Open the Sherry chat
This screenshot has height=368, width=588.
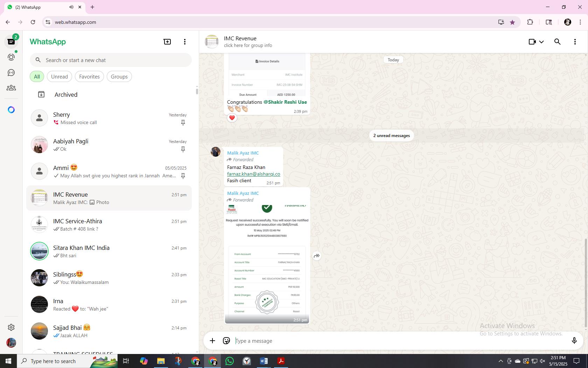tap(109, 118)
